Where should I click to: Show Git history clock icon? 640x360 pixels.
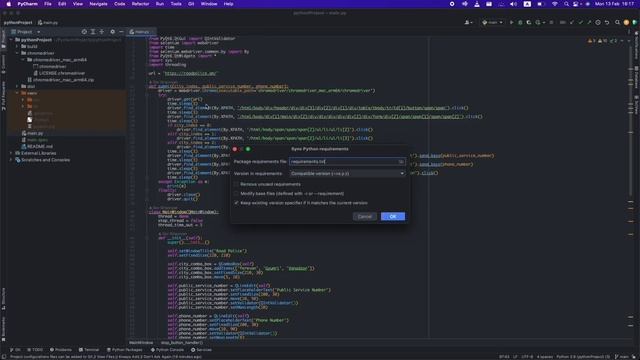coord(598,22)
